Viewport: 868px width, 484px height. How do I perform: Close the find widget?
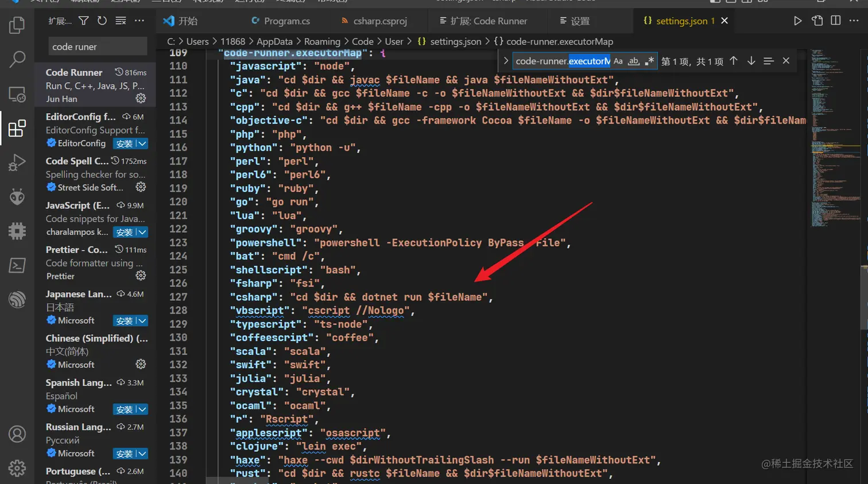786,61
